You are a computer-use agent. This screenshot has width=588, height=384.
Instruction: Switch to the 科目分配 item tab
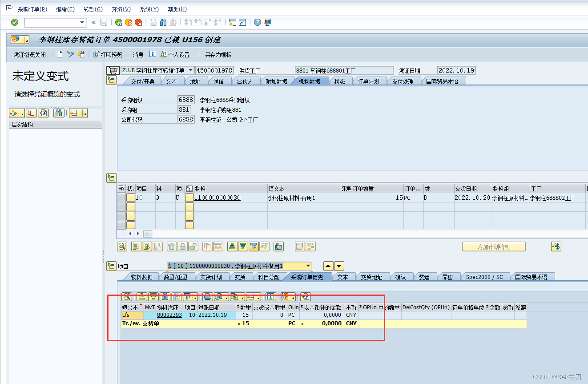coord(269,277)
